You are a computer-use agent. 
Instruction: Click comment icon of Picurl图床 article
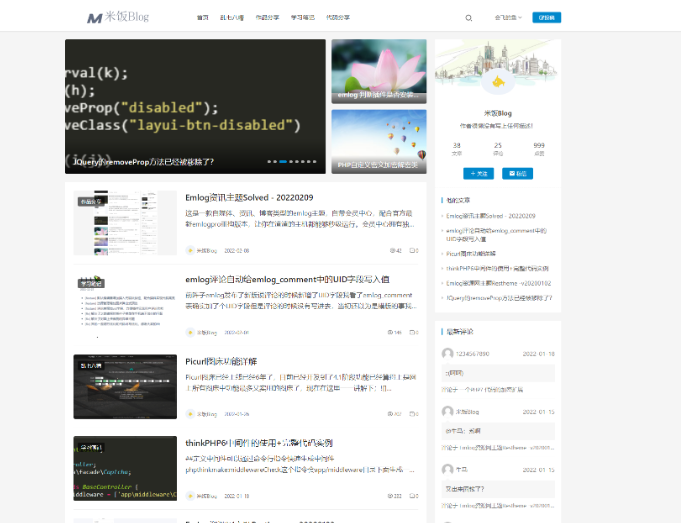pyautogui.click(x=412, y=414)
